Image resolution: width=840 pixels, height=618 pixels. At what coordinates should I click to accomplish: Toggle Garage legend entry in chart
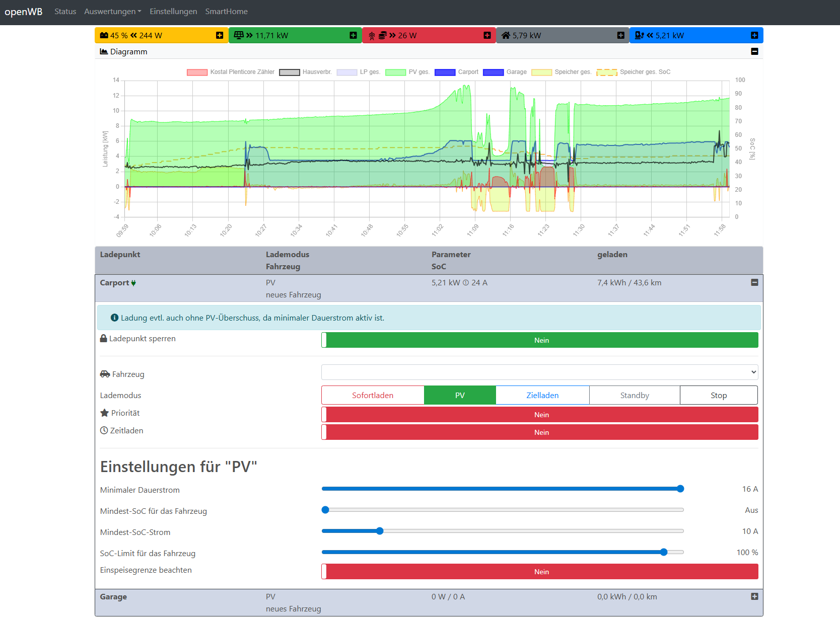pyautogui.click(x=505, y=72)
